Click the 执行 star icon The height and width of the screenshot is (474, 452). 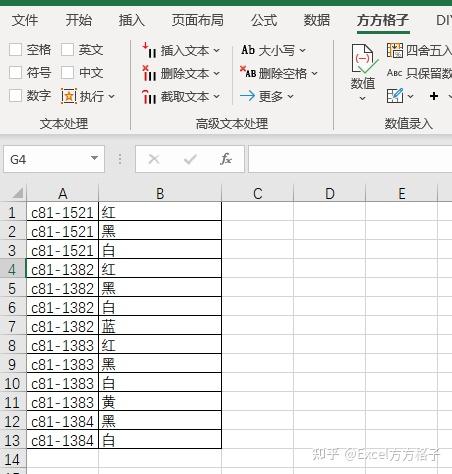(x=69, y=97)
